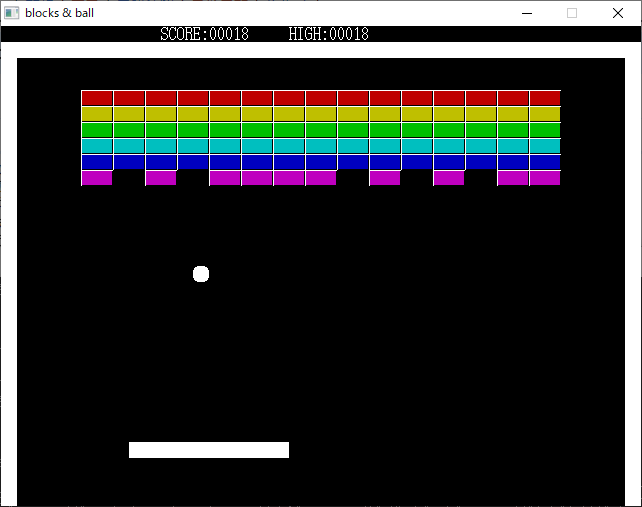Click the leftmost green brick
642x507 pixels.
(97, 130)
